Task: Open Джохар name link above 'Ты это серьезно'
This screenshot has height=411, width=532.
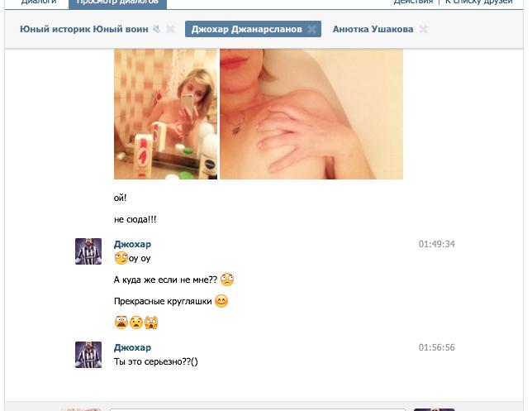Action: pyautogui.click(x=132, y=347)
